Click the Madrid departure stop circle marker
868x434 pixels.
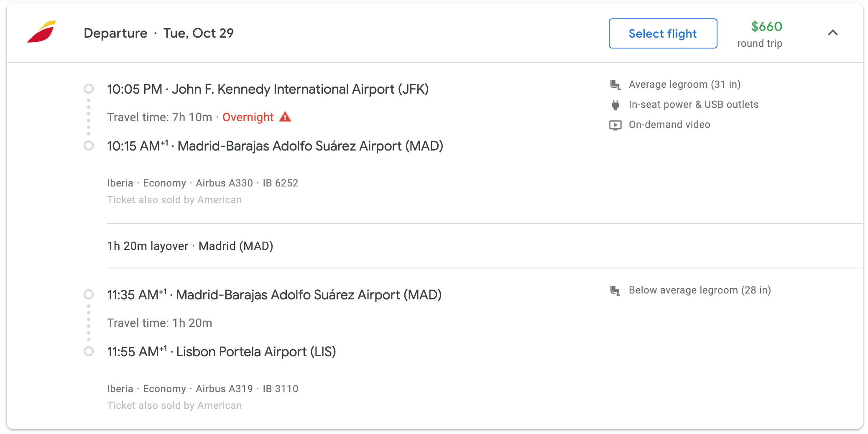pos(89,294)
